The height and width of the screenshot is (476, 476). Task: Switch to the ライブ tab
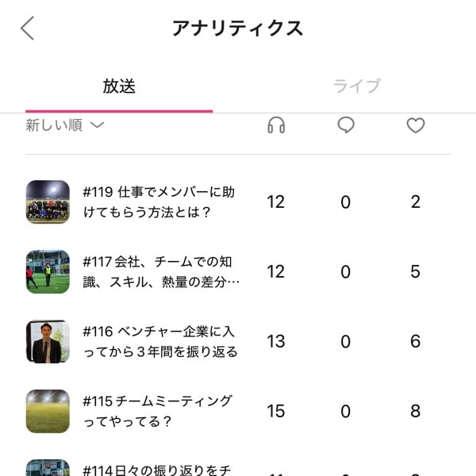click(x=357, y=86)
